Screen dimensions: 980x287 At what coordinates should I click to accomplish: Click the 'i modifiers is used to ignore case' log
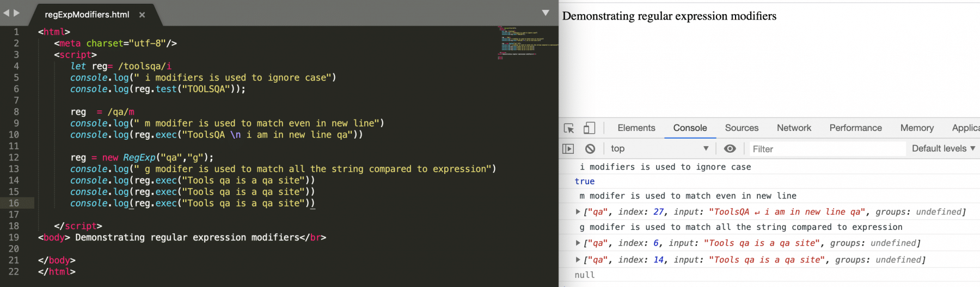[665, 167]
